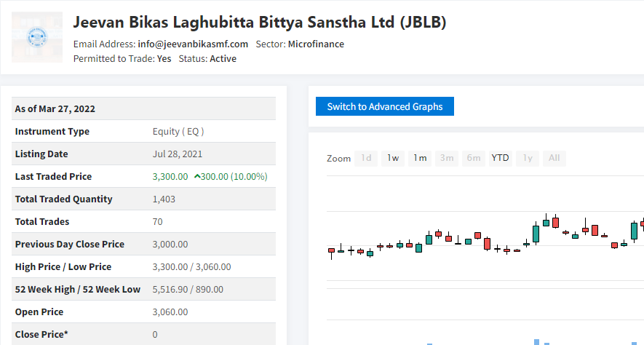
Task: Select the 1d zoom range
Action: pyautogui.click(x=366, y=158)
